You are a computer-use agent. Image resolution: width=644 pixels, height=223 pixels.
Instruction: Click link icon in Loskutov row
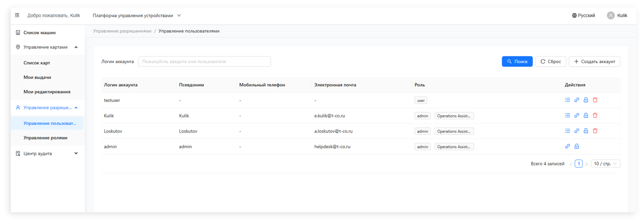pyautogui.click(x=577, y=130)
